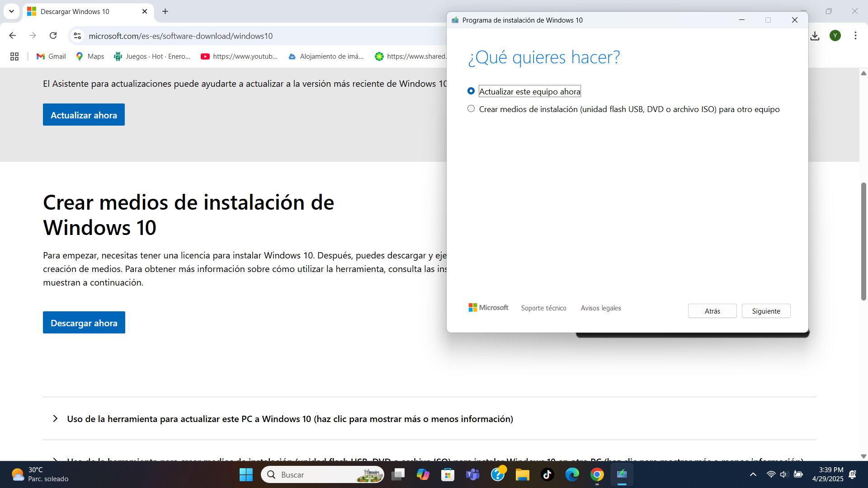Viewport: 868px width, 488px height.
Task: Reload the page with the refresh icon
Action: point(53,36)
